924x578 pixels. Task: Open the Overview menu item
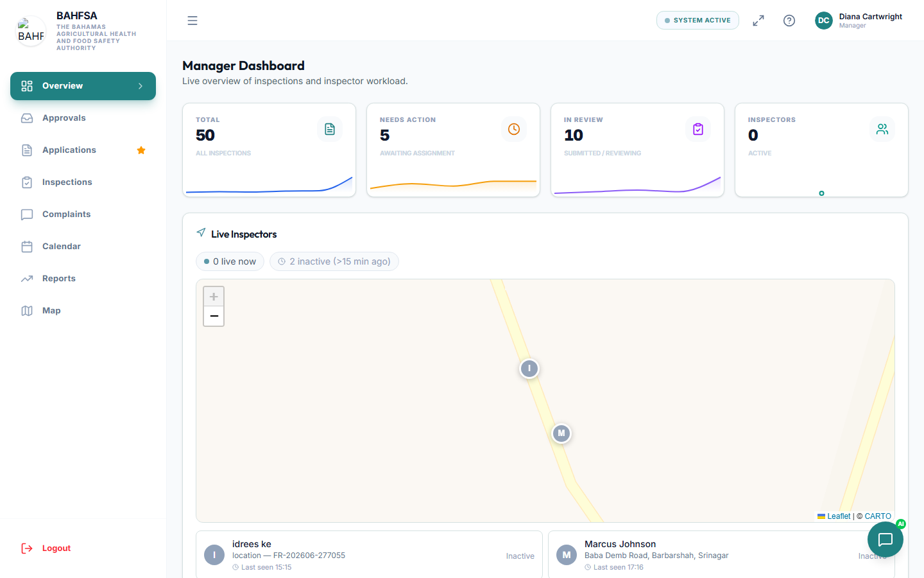pos(83,86)
